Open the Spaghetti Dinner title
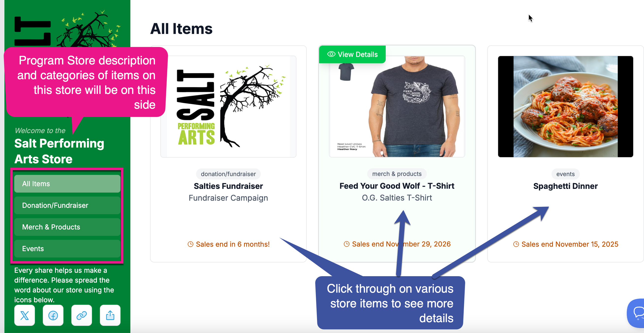This screenshot has height=333, width=644. 565,186
